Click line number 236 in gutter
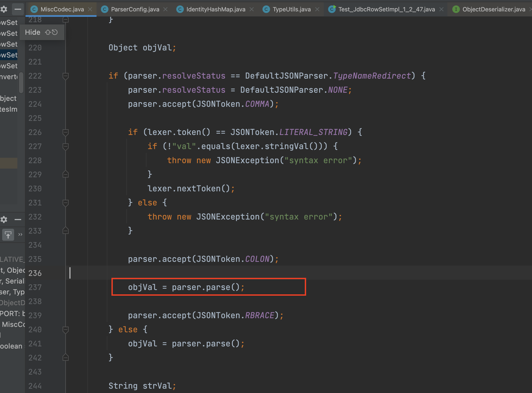Screen dimensions: 532x393 click(35, 273)
